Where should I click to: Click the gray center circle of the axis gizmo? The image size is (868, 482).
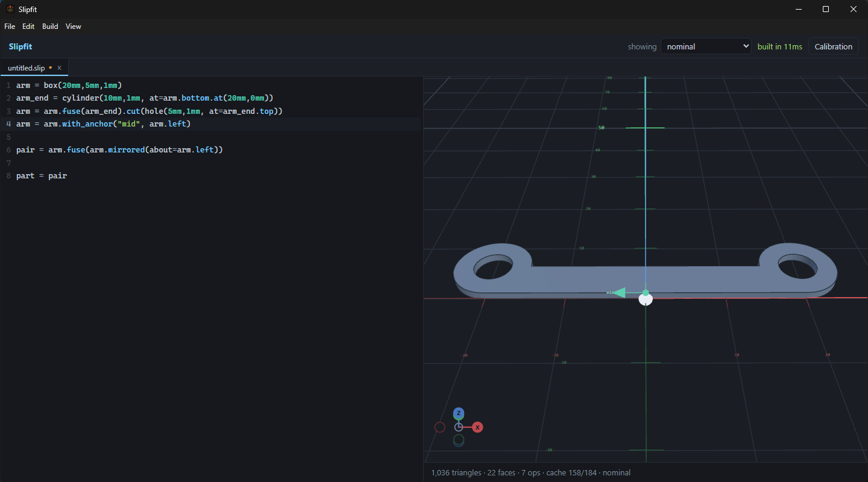coord(459,427)
